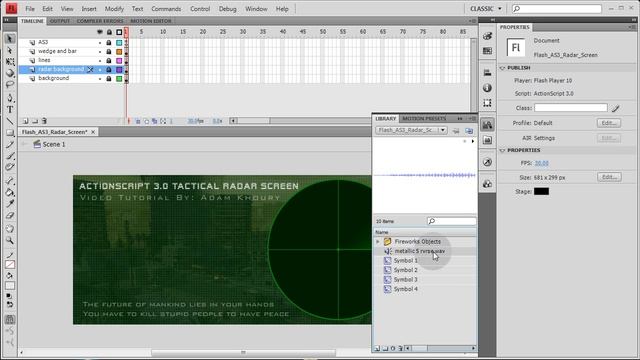Click the Delete Layer trash icon
Image resolution: width=640 pixels, height=360 pixels.
44,121
